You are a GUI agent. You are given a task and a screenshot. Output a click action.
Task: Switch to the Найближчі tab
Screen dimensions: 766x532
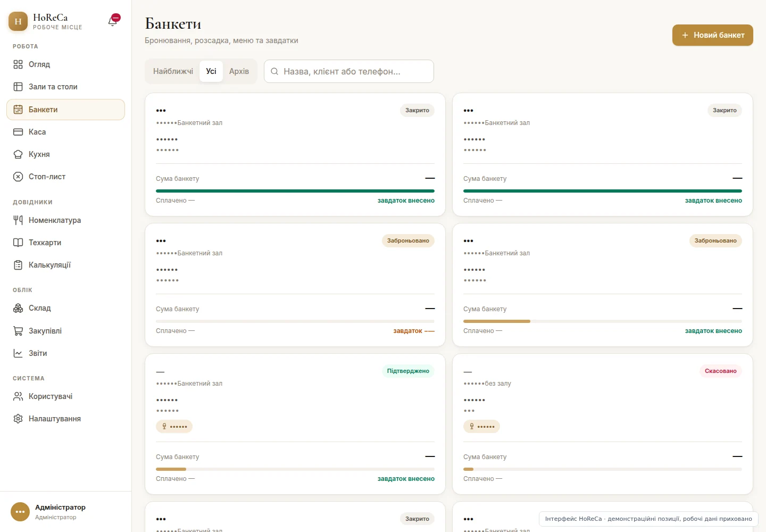(x=173, y=71)
